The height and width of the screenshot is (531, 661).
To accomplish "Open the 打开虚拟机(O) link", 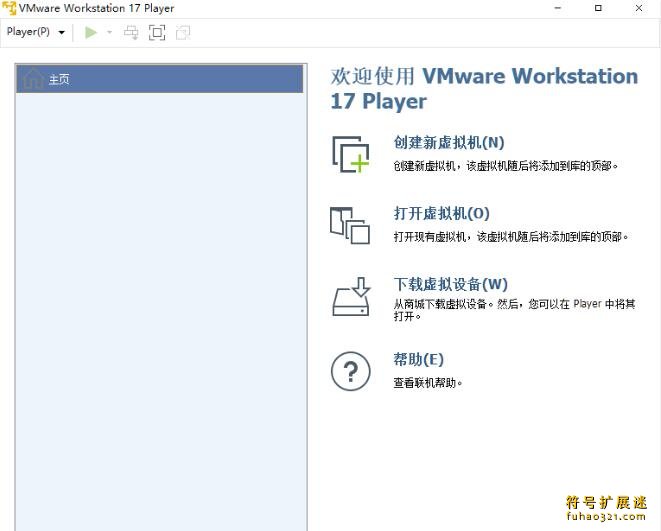I will pos(441,213).
